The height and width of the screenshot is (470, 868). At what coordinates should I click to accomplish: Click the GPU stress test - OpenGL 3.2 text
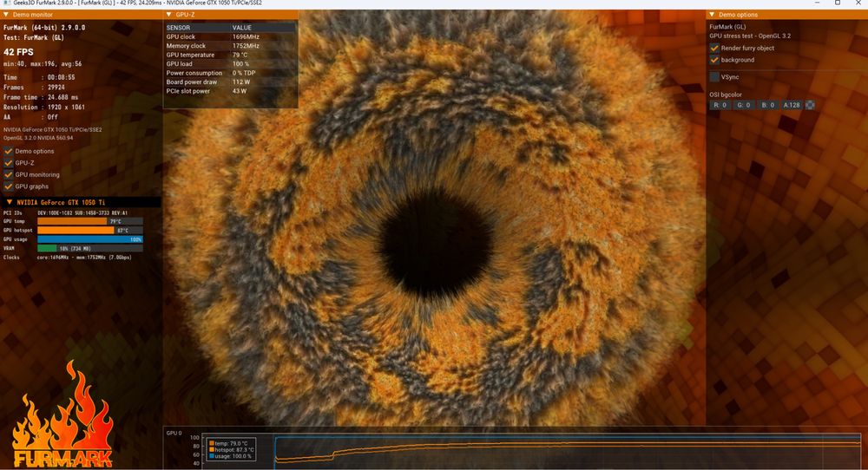(x=750, y=36)
